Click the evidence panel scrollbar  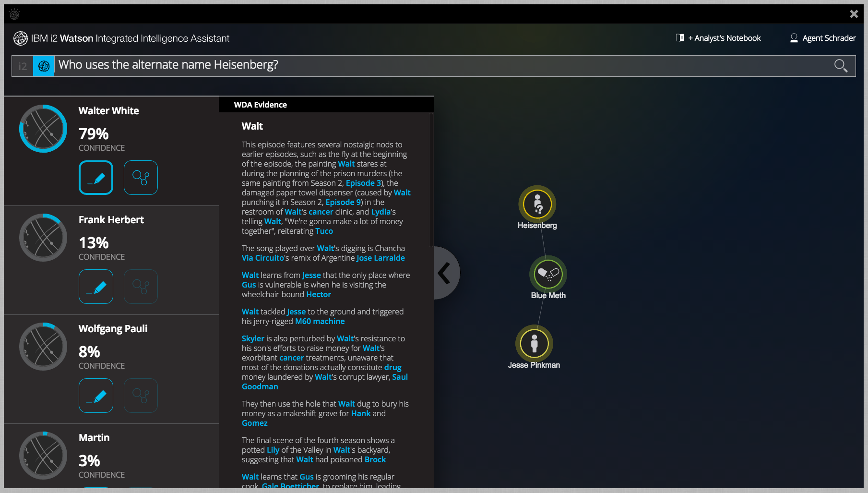point(431,180)
